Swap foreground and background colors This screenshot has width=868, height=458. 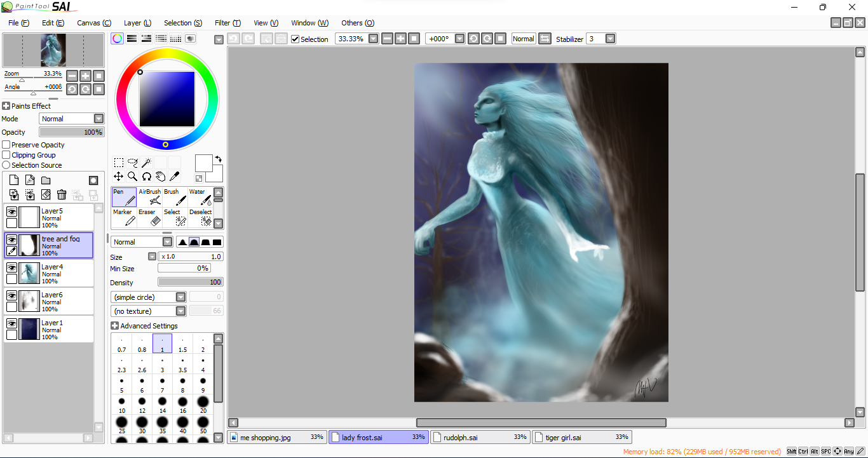pos(219,159)
